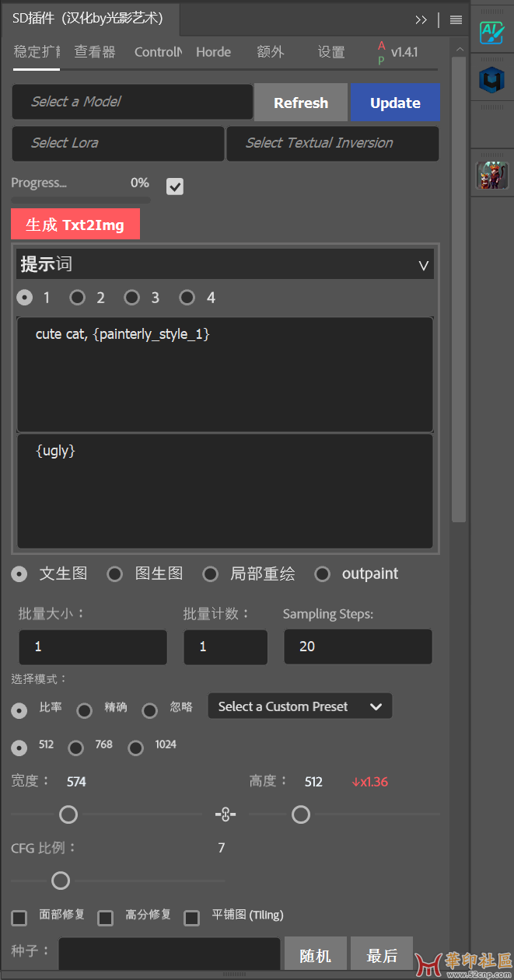Click the A/P mode indicator icon

381,53
